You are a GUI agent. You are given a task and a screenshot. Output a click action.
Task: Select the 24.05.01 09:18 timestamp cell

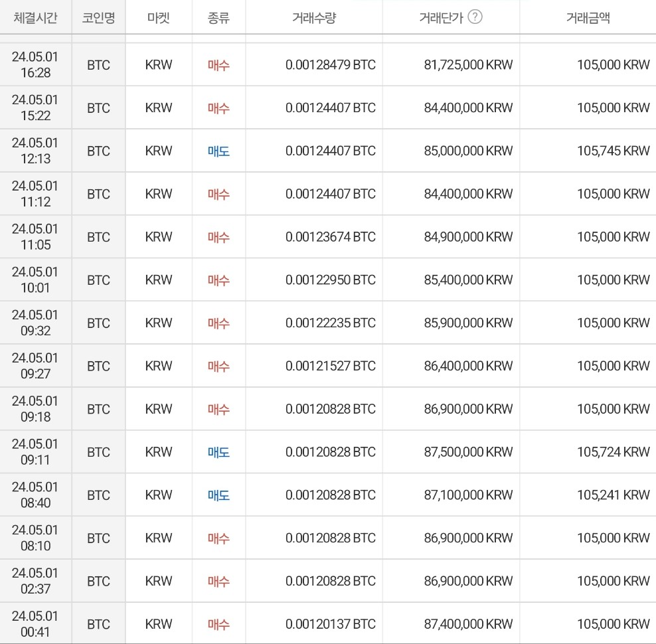pos(35,409)
